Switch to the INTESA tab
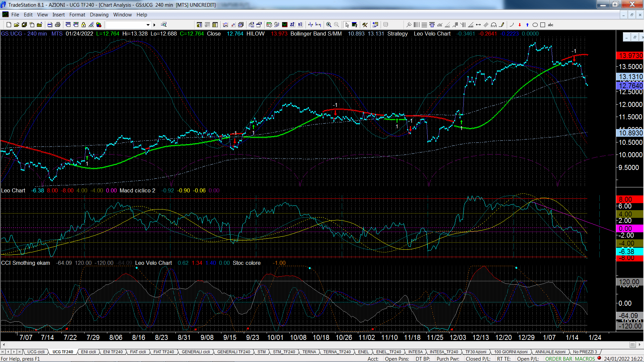 coord(416,352)
